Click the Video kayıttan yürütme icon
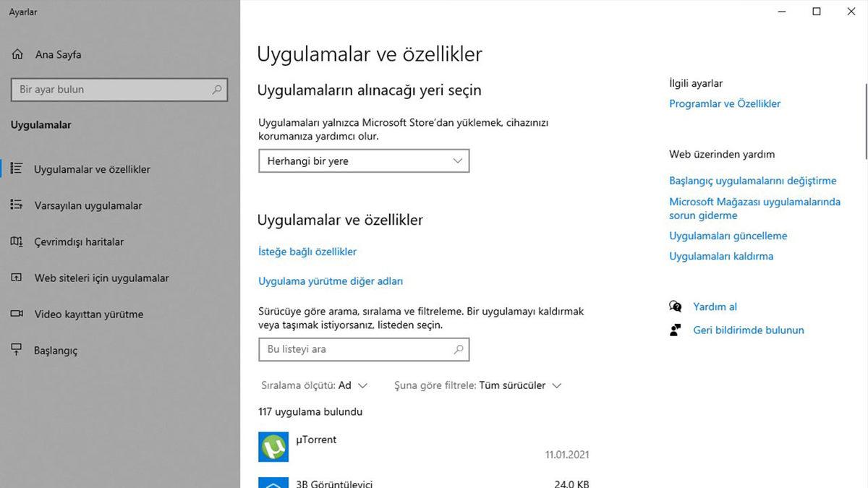Screen dimensions: 868x488 [x=17, y=314]
